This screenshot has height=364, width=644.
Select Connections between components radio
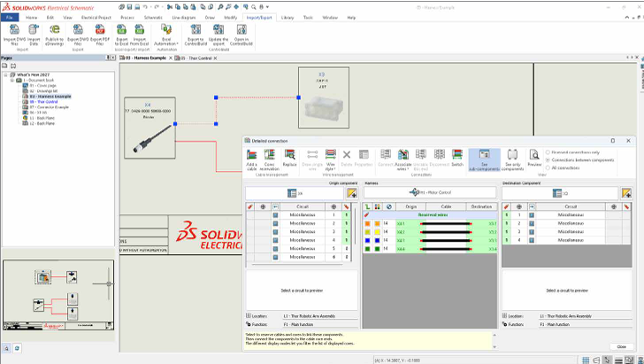point(548,160)
